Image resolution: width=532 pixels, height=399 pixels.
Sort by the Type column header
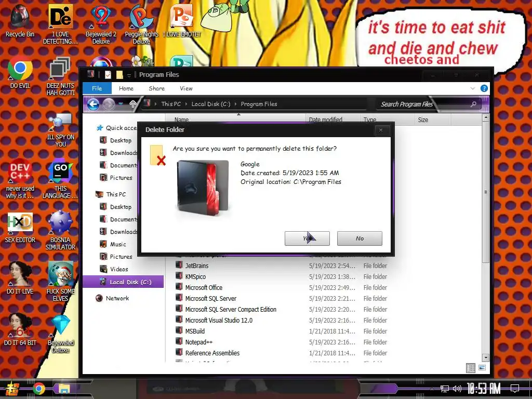click(387, 120)
